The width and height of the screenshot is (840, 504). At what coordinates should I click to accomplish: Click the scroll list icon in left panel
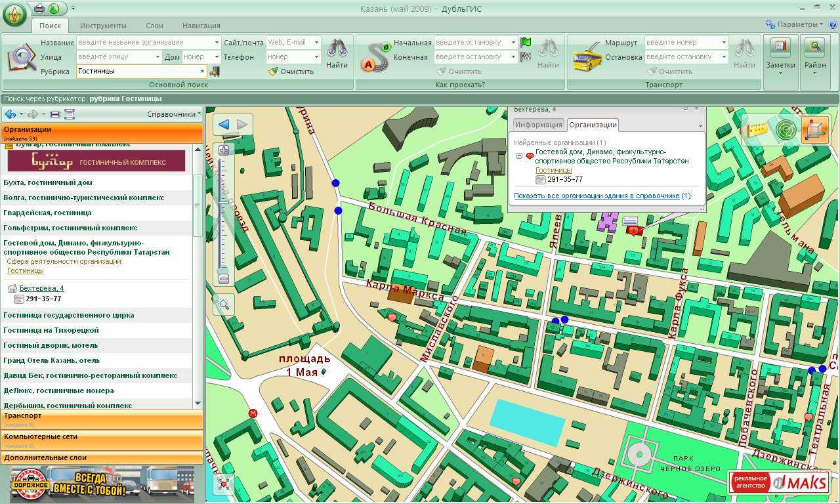click(69, 114)
